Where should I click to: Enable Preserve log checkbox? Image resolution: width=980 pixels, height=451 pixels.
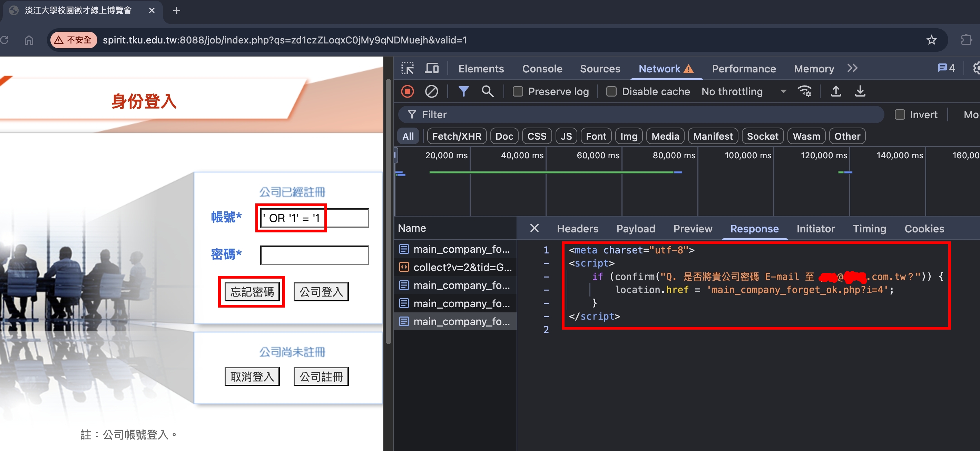click(518, 92)
